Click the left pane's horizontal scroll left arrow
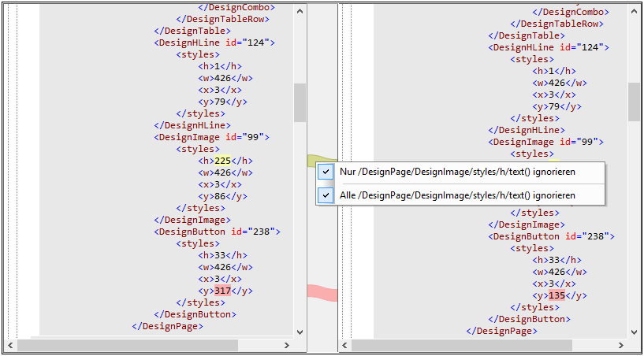Screen dimensions: 644x356 point(10,345)
